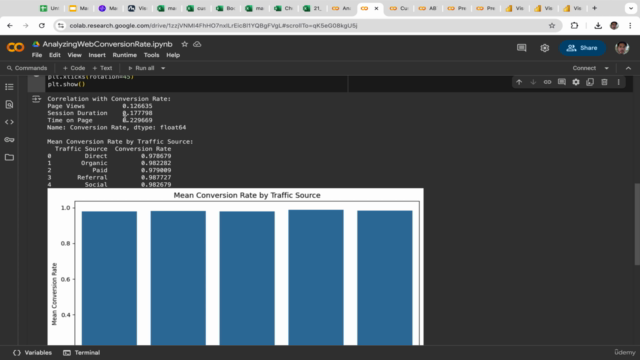
Task: Reload the page
Action: pos(42,26)
